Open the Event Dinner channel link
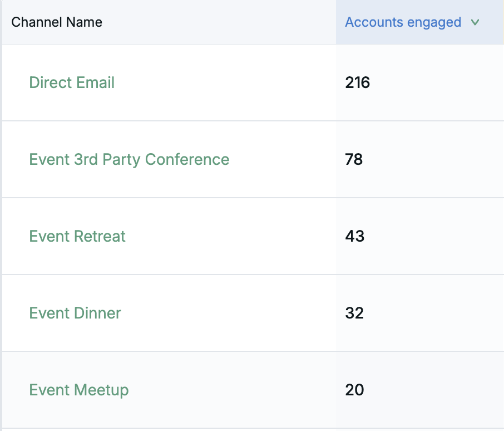The height and width of the screenshot is (431, 504). point(75,313)
